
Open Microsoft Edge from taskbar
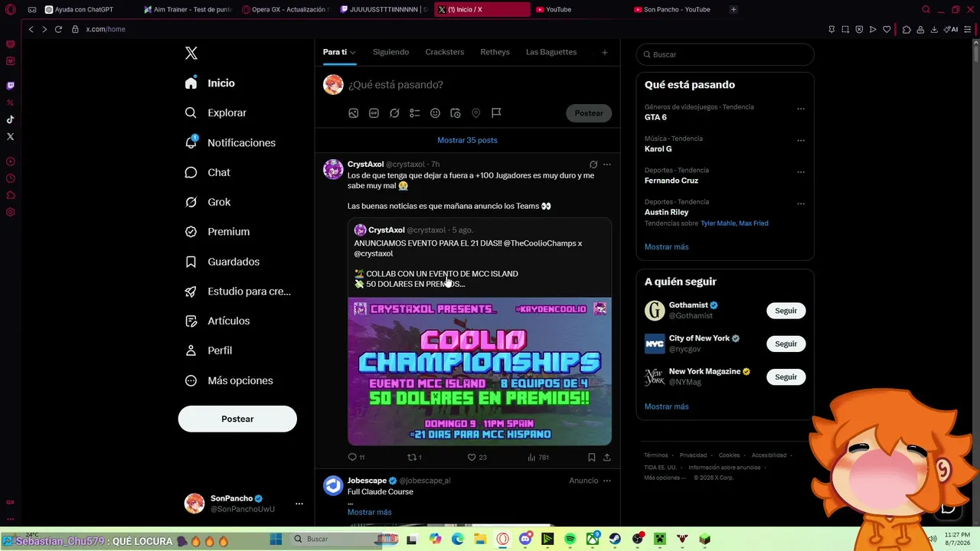point(458,540)
